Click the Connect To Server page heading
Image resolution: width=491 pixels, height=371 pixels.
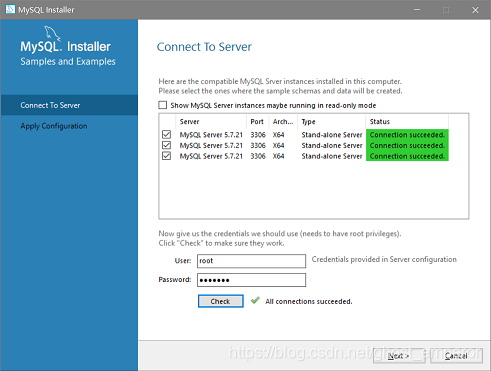point(204,47)
